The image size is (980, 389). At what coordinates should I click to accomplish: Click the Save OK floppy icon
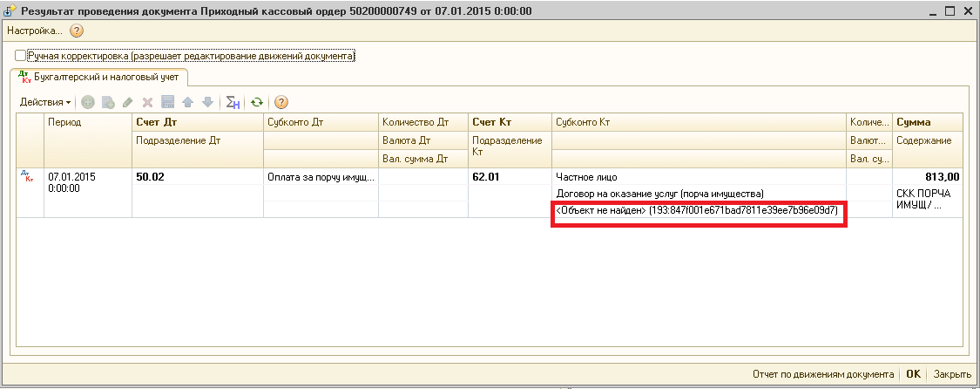click(167, 103)
